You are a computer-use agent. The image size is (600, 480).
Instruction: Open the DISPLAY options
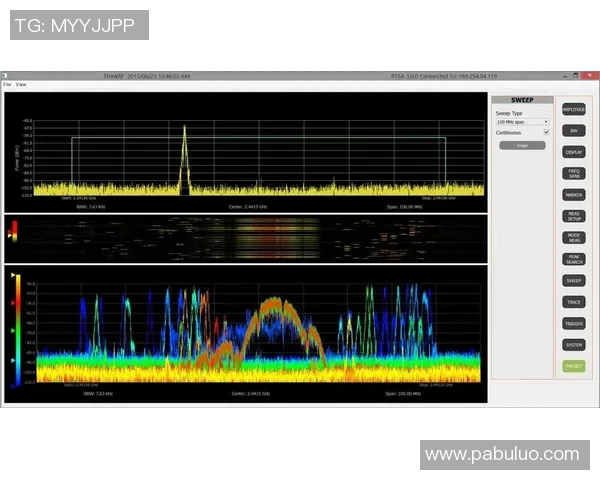point(574,152)
